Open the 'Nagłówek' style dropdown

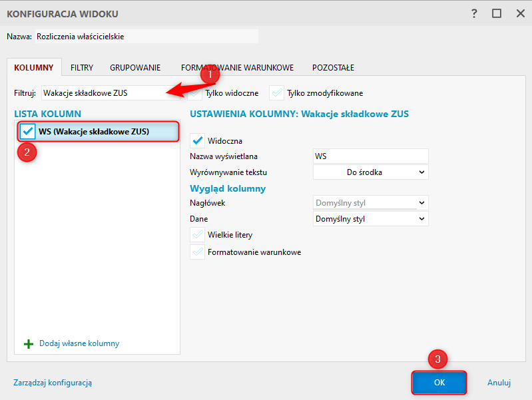(x=370, y=203)
